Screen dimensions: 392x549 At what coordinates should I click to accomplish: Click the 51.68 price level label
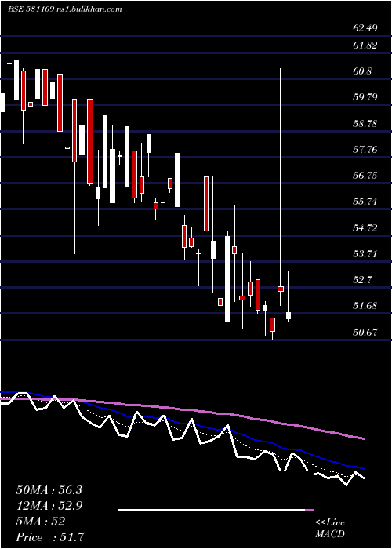[x=365, y=306]
